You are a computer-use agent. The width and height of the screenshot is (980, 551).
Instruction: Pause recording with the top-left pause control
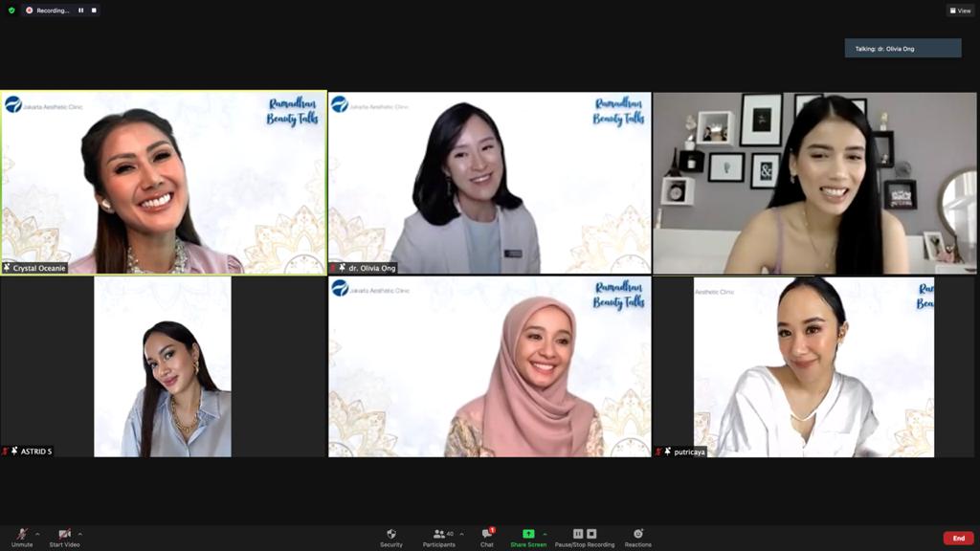(81, 11)
